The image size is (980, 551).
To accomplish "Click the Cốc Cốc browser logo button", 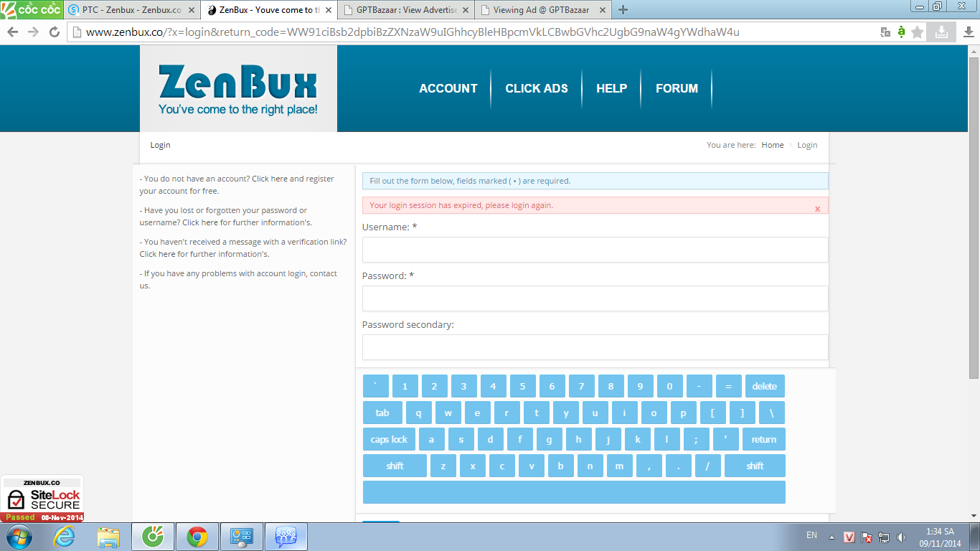I will [x=32, y=9].
